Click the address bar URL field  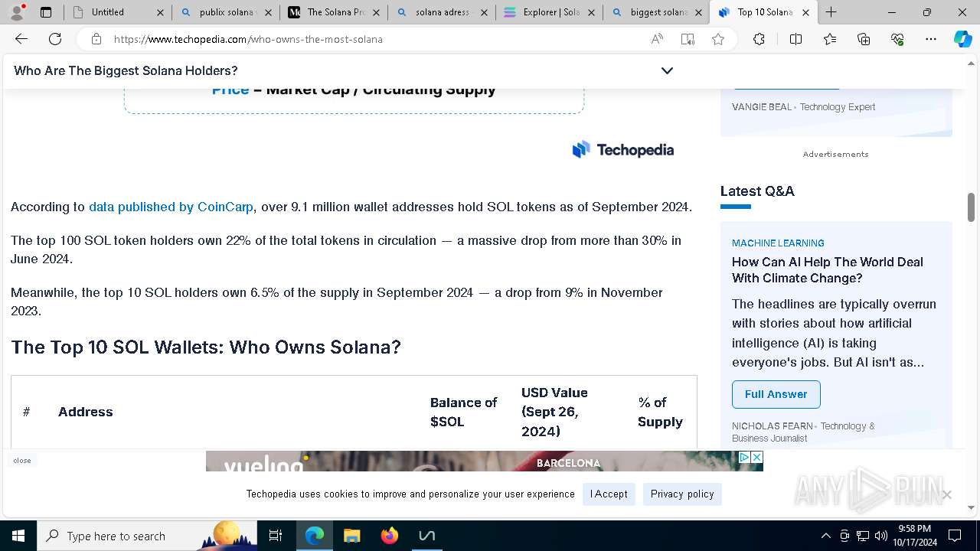(375, 39)
